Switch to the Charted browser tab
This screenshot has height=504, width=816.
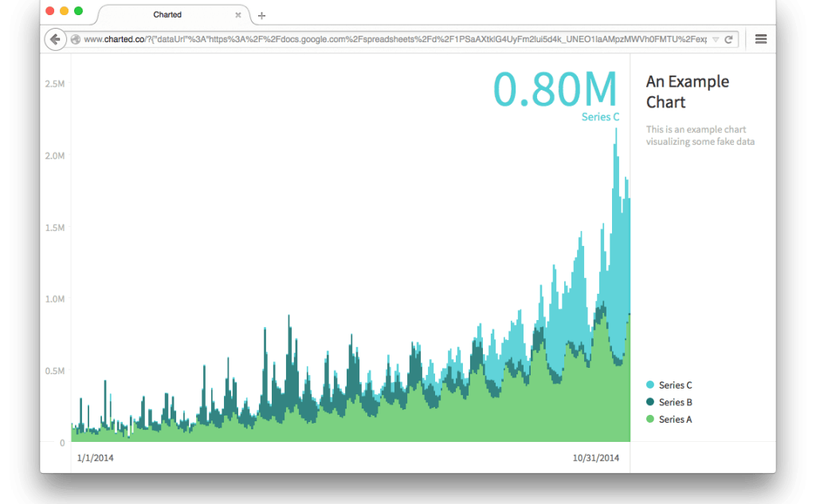pos(168,14)
